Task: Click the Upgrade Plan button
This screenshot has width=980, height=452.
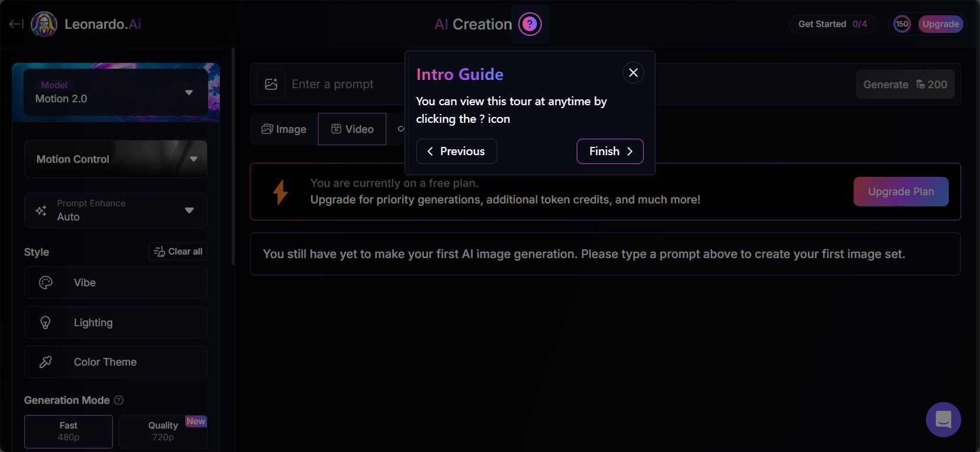Action: tap(901, 192)
